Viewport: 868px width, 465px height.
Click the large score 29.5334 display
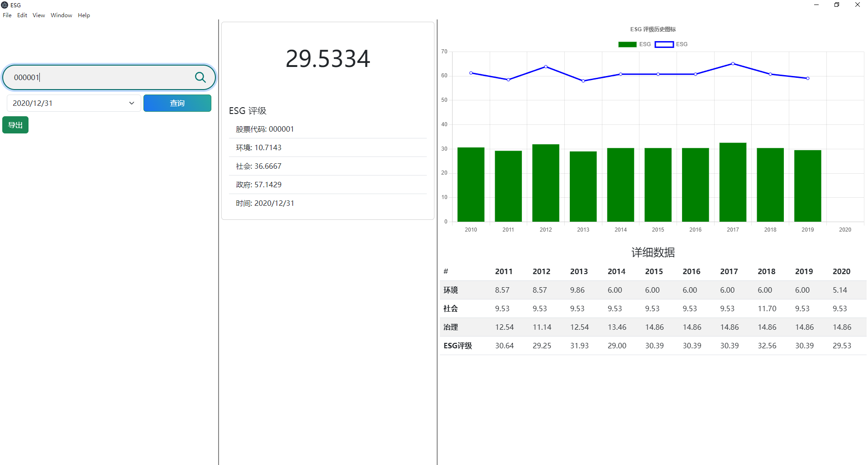[x=328, y=58]
